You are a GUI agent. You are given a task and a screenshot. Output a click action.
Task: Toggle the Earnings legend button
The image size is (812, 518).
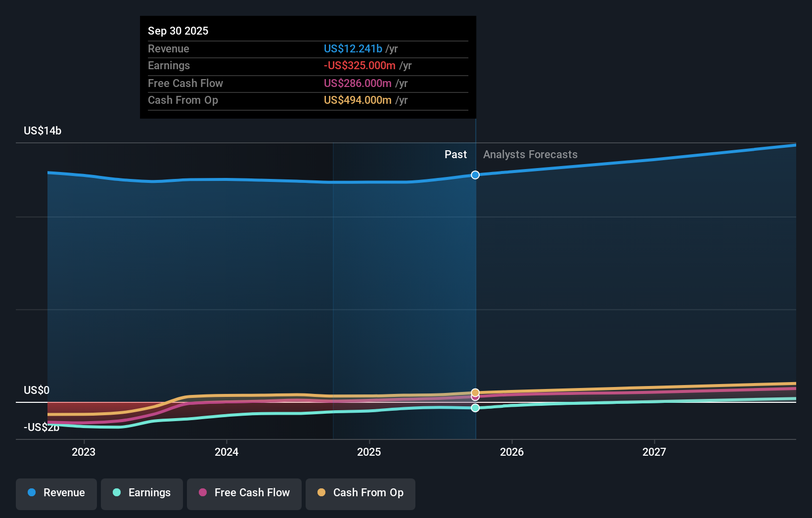141,493
